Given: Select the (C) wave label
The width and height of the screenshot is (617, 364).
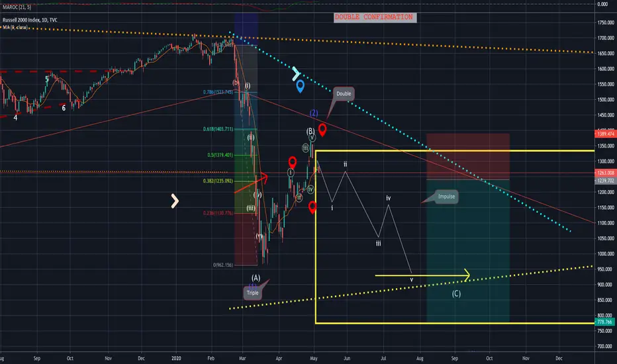Looking at the screenshot, I should (x=456, y=294).
